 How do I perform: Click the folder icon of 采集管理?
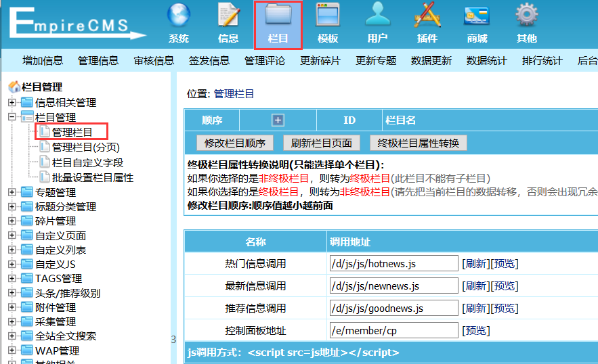(x=26, y=321)
